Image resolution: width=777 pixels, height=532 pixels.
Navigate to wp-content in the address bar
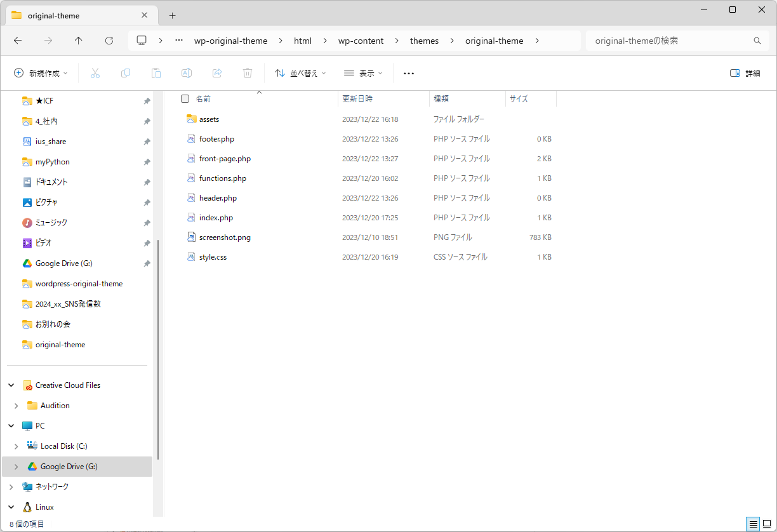pos(361,41)
